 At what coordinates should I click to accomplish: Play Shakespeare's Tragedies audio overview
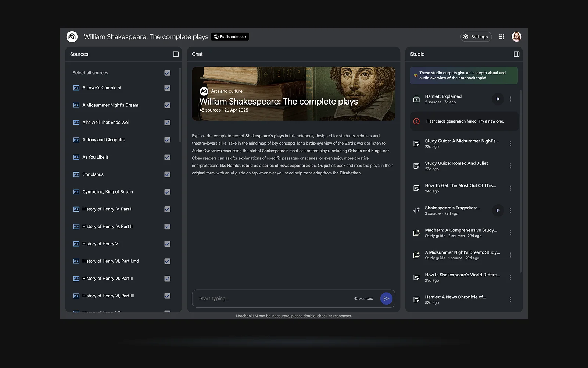tap(498, 210)
